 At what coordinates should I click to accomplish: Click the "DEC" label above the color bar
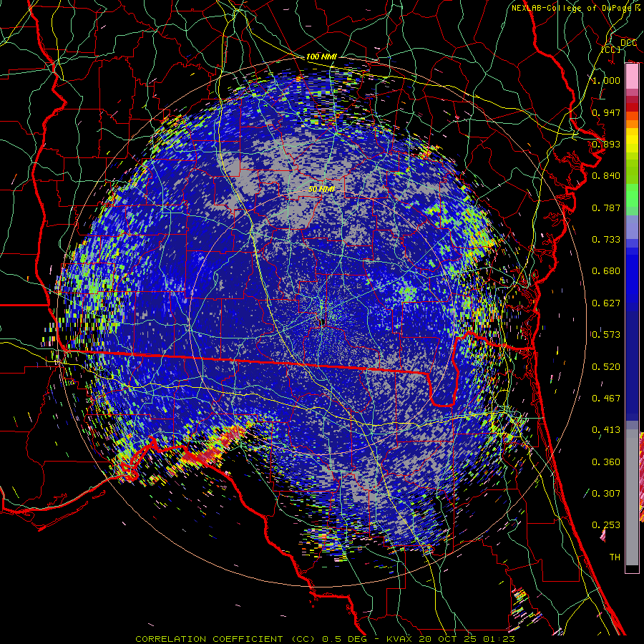coord(628,43)
